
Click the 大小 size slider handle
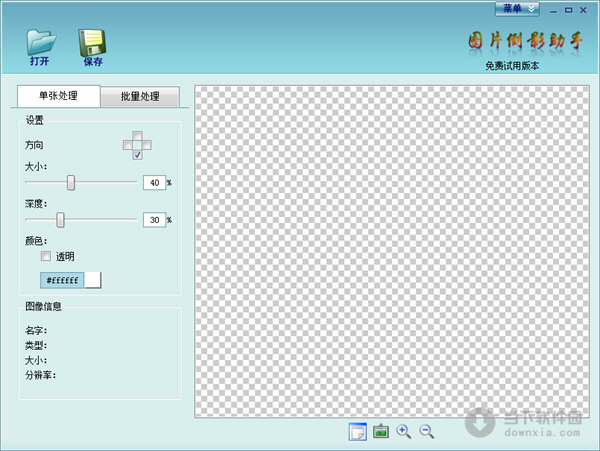[x=71, y=182]
